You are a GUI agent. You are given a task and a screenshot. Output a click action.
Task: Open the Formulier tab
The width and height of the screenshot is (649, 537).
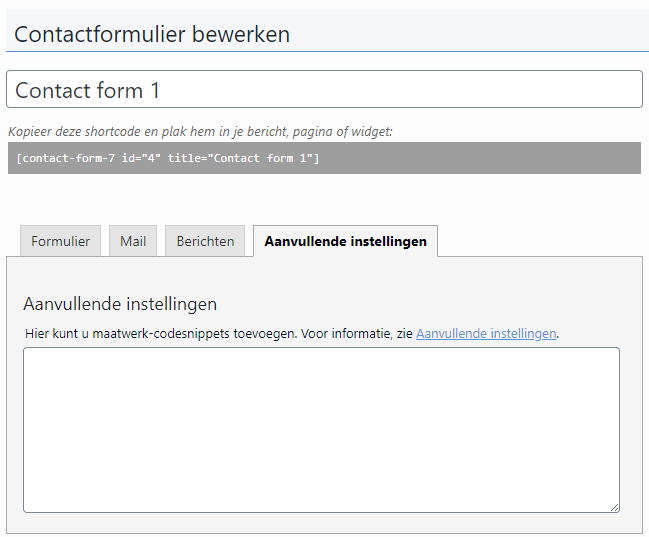tap(60, 241)
